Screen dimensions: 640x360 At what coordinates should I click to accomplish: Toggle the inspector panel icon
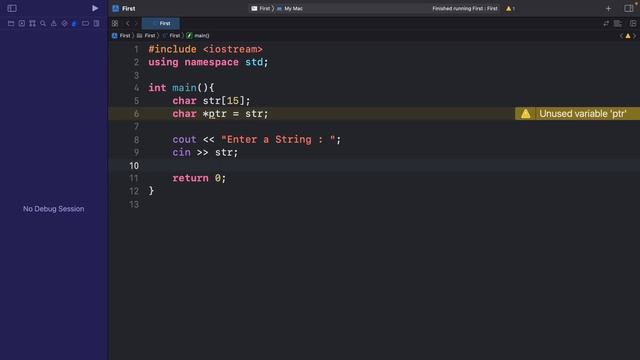tap(629, 8)
